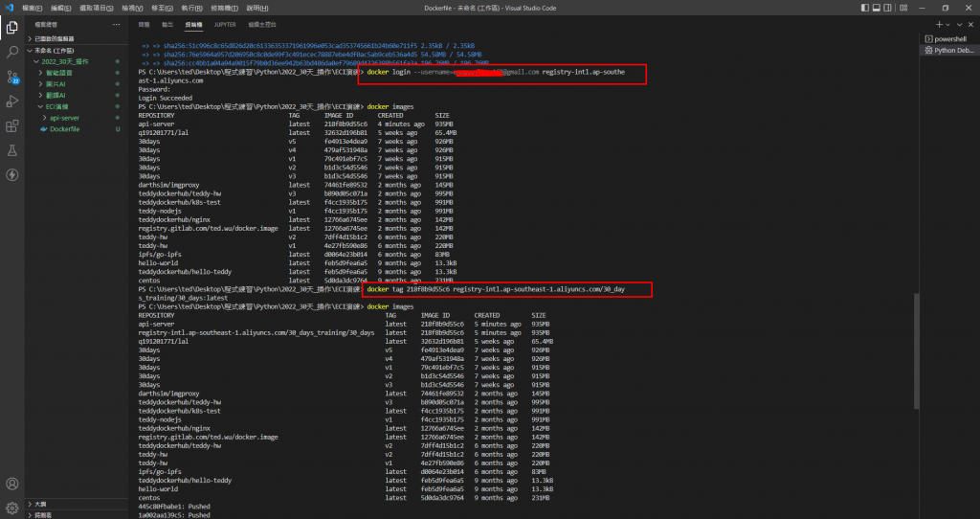
Task: Expand the 圖片AI folder
Action: click(x=78, y=84)
